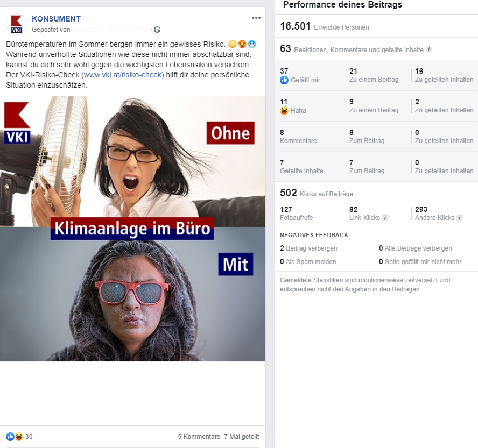Click the 293 other clicks number
478x448 pixels.
coord(421,209)
